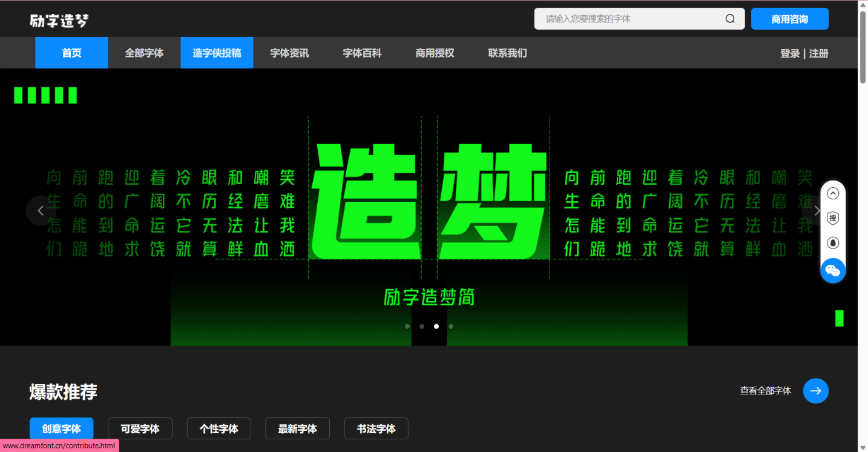Open the 字体资讯 nav item
Viewport: 868px width, 452px height.
289,53
